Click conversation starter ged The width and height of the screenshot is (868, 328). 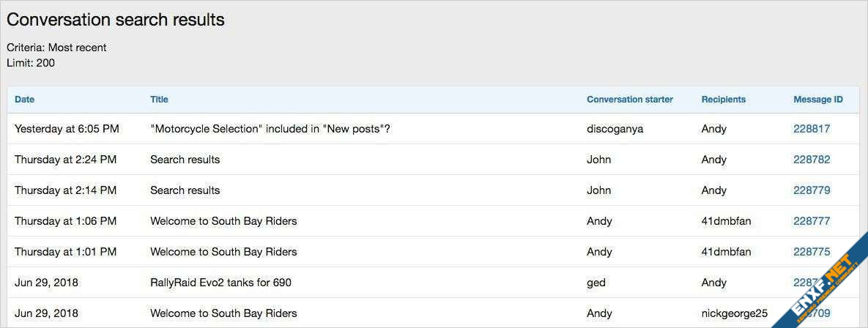tap(596, 283)
